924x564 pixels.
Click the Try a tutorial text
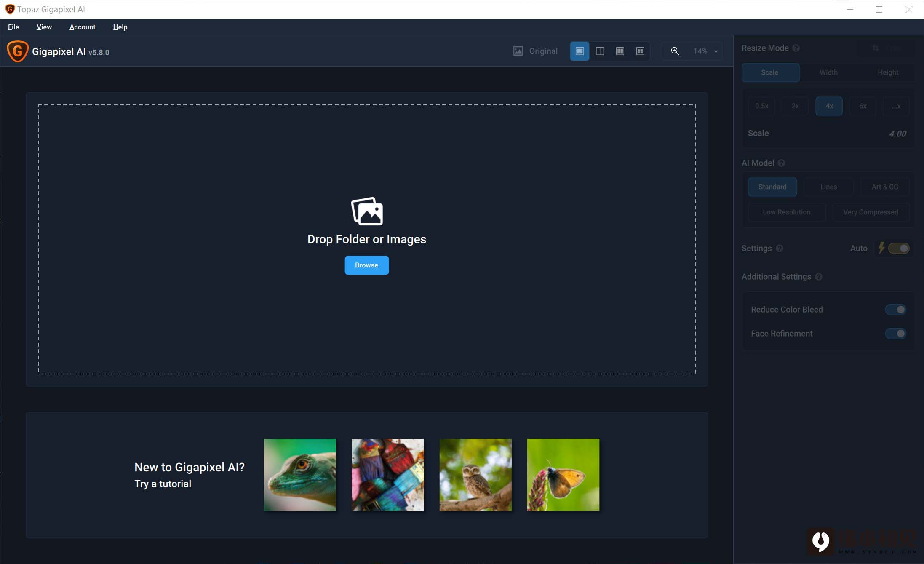(x=163, y=484)
